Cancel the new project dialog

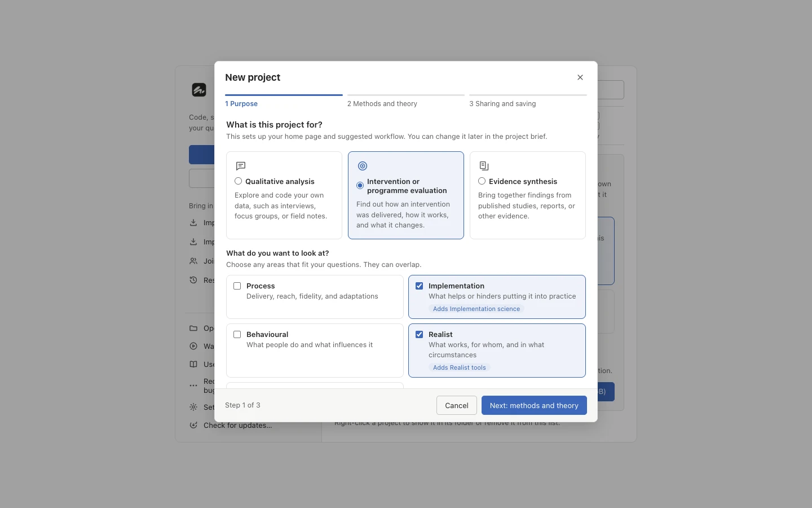coord(457,405)
